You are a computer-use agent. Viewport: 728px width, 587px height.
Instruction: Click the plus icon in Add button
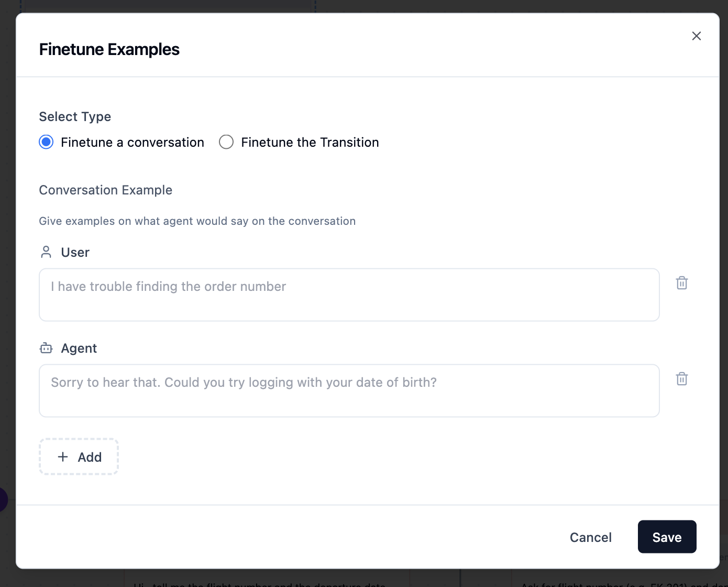(x=63, y=457)
